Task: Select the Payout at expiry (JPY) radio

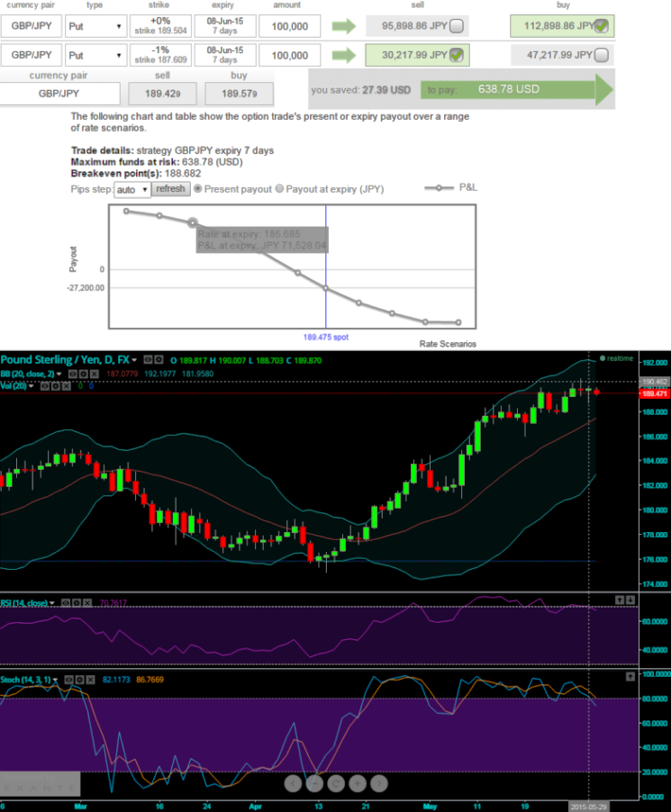Action: 279,189
